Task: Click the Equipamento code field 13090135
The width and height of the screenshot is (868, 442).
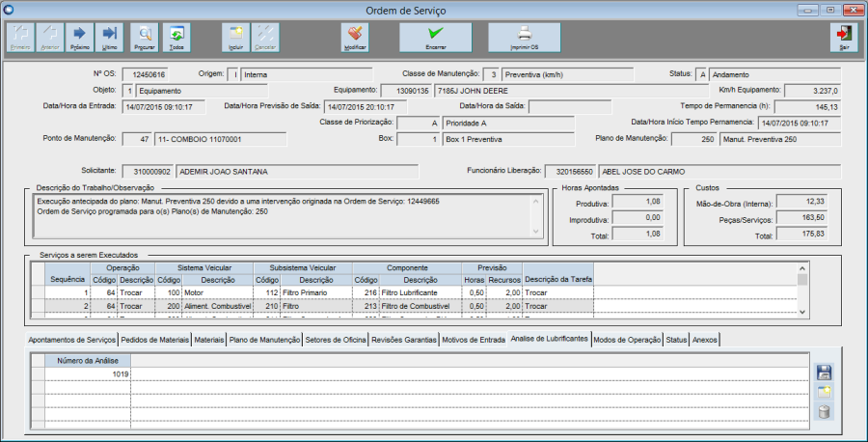Action: 406,91
